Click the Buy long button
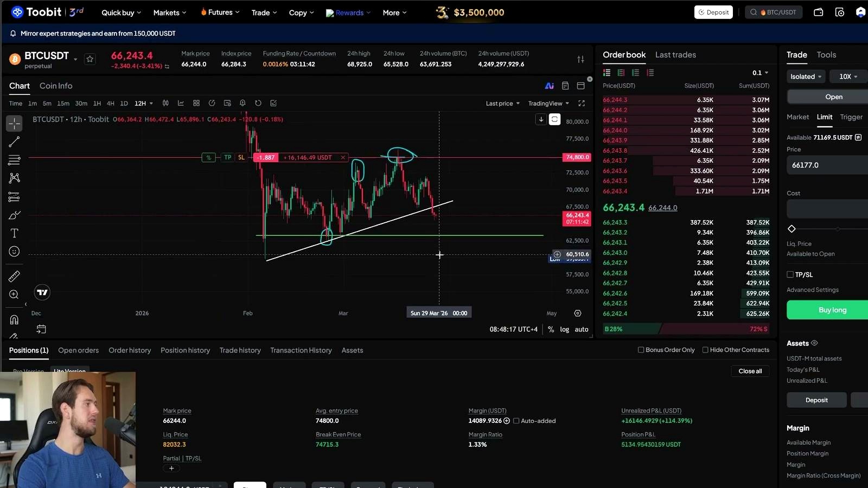868x488 pixels. point(827,310)
